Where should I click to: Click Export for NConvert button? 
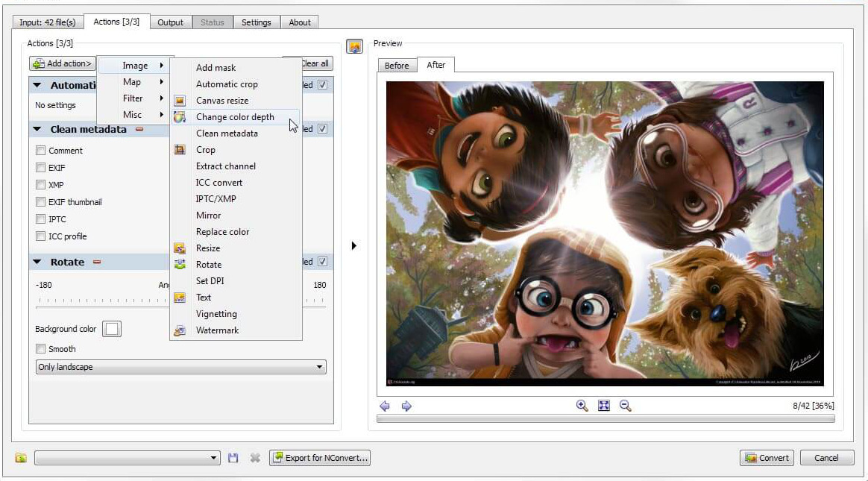click(320, 458)
